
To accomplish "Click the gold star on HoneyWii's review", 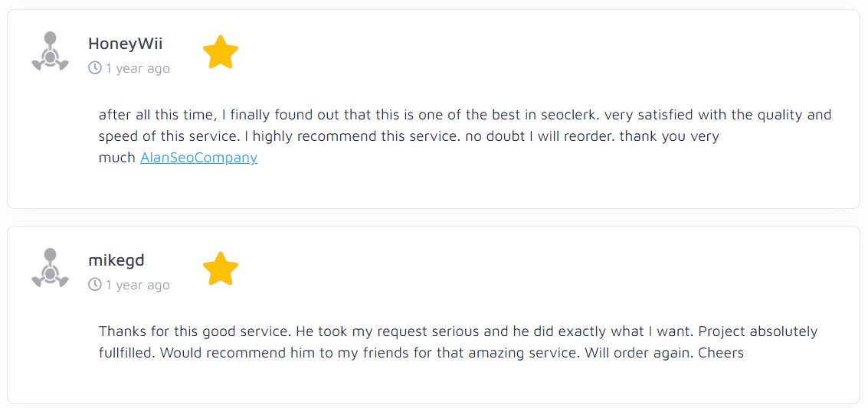I will (x=221, y=52).
